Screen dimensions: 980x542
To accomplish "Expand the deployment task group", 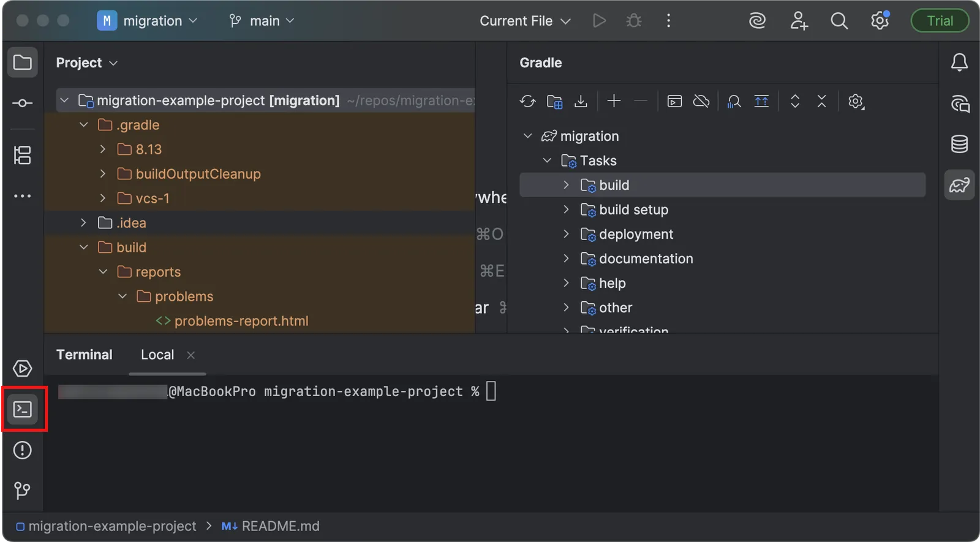I will point(566,234).
